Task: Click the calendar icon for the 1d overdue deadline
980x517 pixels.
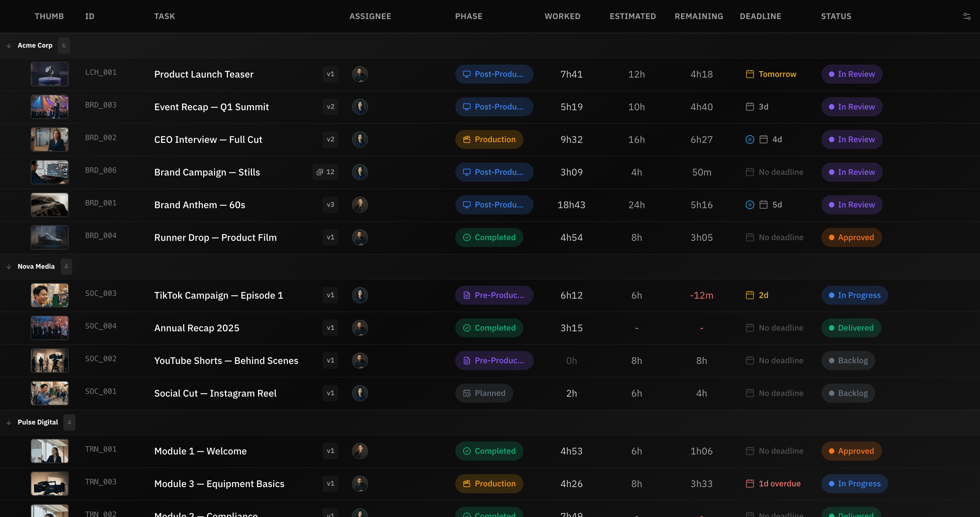Action: point(749,484)
